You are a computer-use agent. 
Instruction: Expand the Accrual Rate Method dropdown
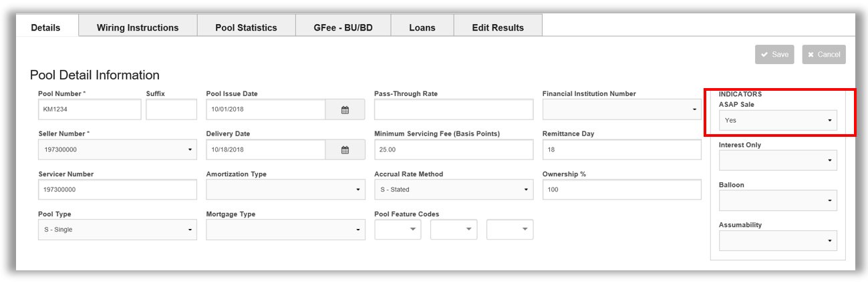454,190
